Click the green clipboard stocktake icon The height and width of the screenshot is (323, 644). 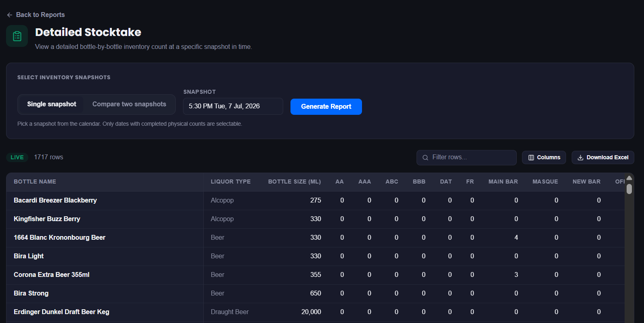[x=17, y=36]
